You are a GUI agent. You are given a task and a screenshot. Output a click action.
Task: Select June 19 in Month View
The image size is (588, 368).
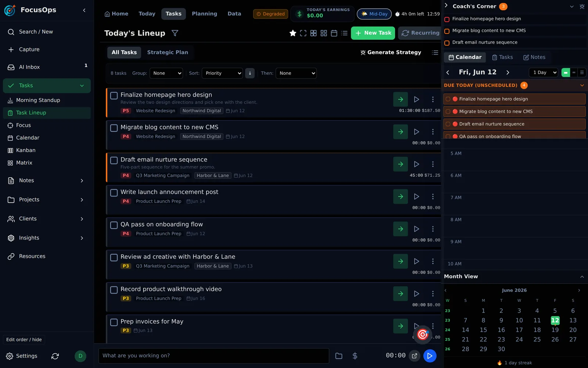pyautogui.click(x=555, y=330)
